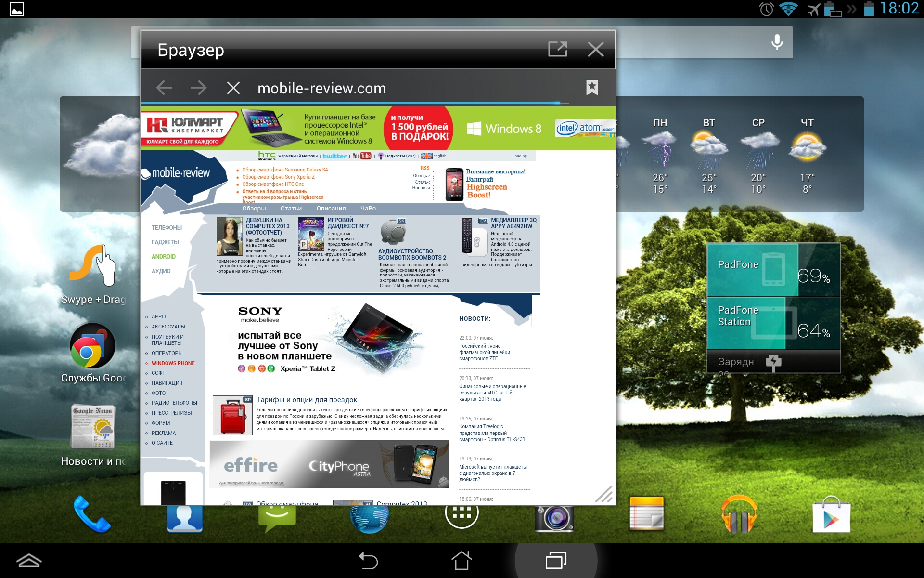The image size is (924, 578).
Task: Open the YouTube link in header
Action: [x=362, y=156]
